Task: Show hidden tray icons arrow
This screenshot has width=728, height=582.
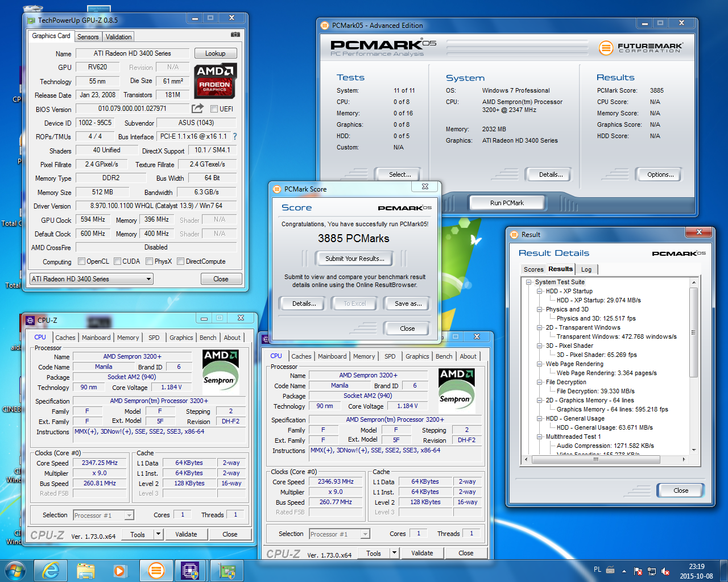Action: (x=624, y=571)
